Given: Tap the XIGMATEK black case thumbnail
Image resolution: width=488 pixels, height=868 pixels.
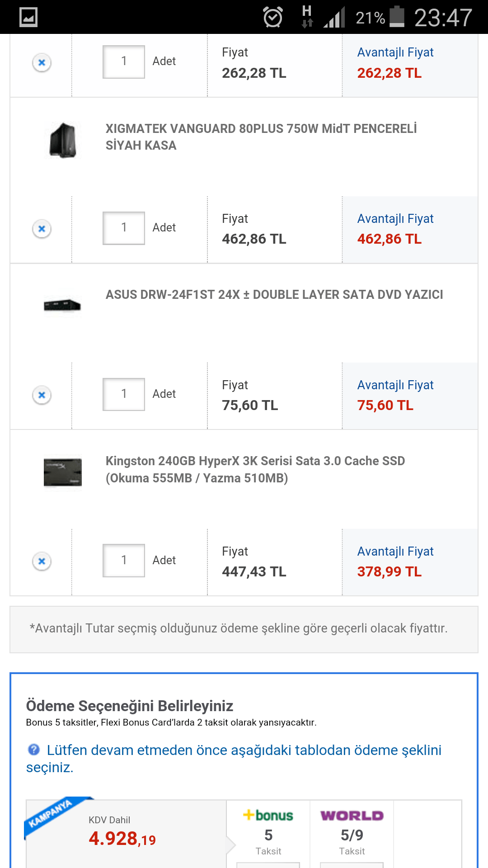Looking at the screenshot, I should [x=63, y=140].
